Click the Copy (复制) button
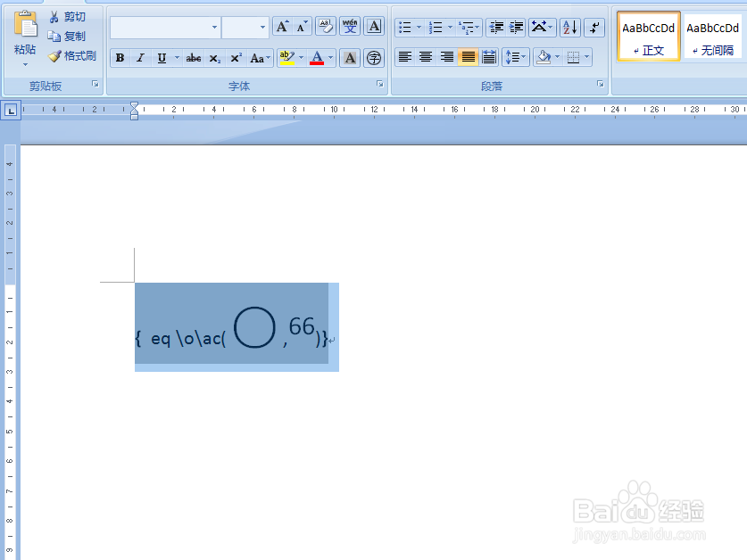The height and width of the screenshot is (560, 747). coord(67,37)
